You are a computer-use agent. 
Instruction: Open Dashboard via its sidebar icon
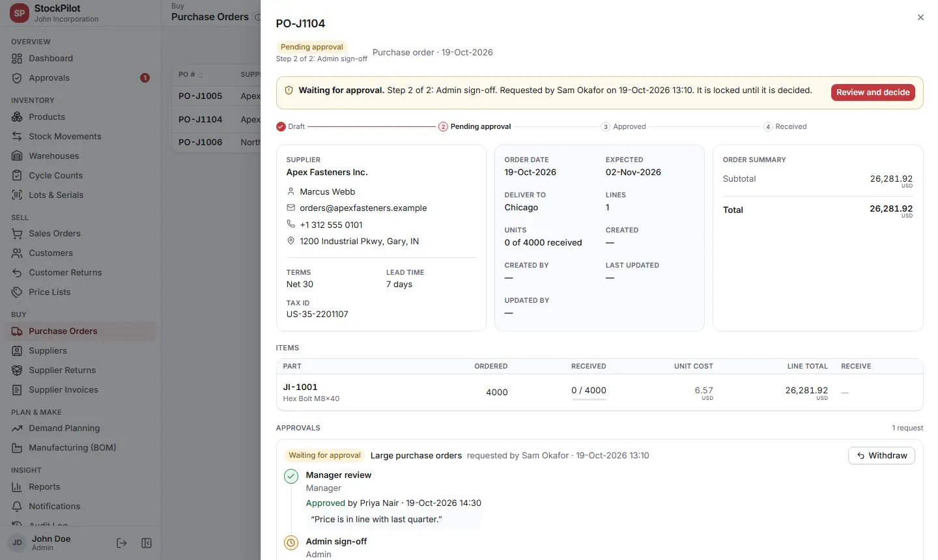click(17, 59)
